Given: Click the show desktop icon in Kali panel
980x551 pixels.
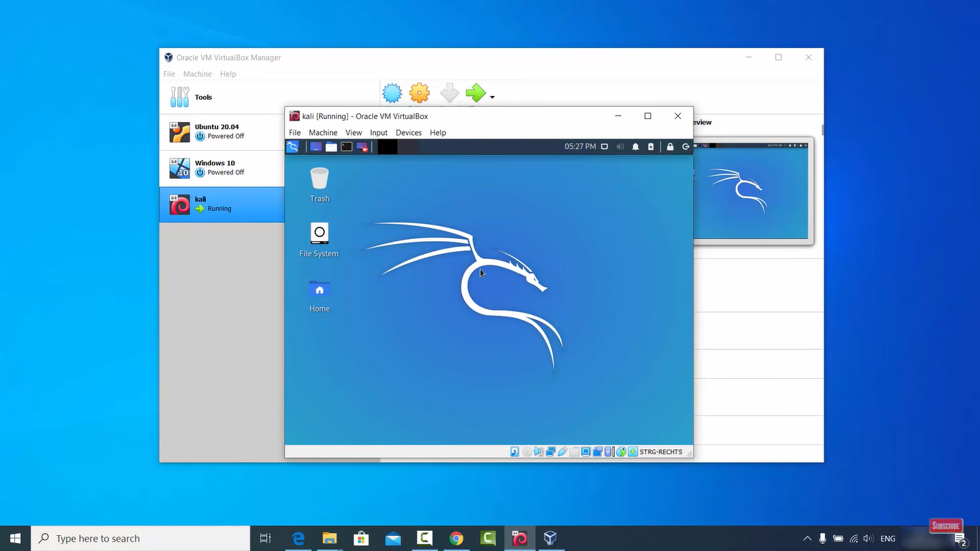Looking at the screenshot, I should point(316,146).
